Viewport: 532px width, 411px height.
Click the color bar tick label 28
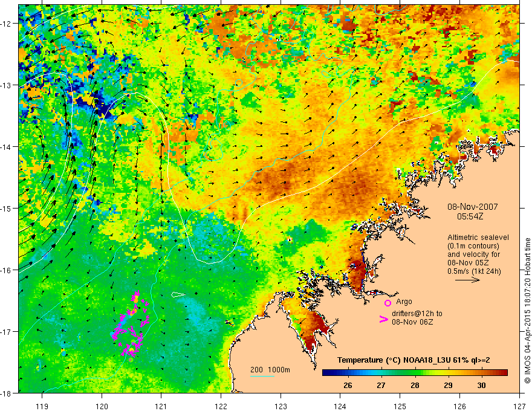[x=415, y=385]
